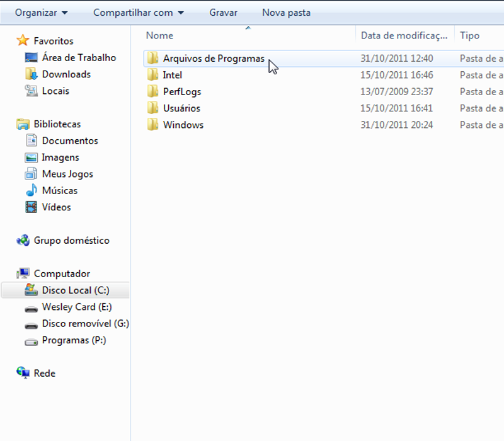Screen dimensions: 504x441
Task: Click the Grupo doméstico icon
Action: (x=23, y=240)
